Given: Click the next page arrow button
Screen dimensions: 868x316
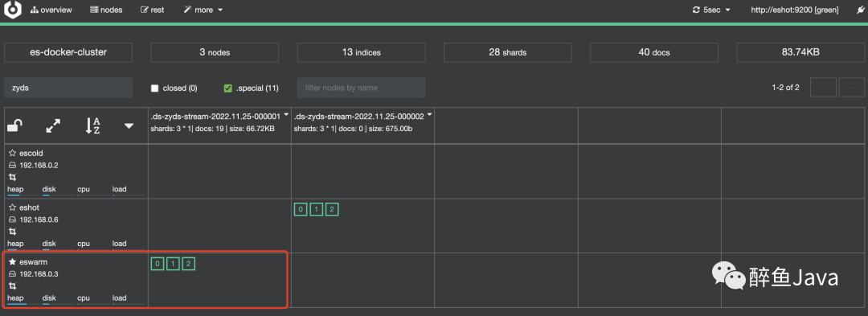Looking at the screenshot, I should (x=851, y=88).
